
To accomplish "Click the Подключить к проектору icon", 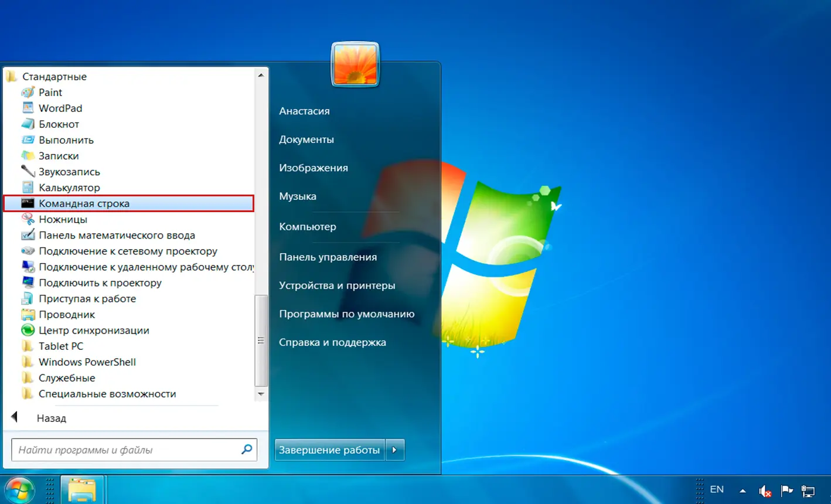I will click(28, 282).
